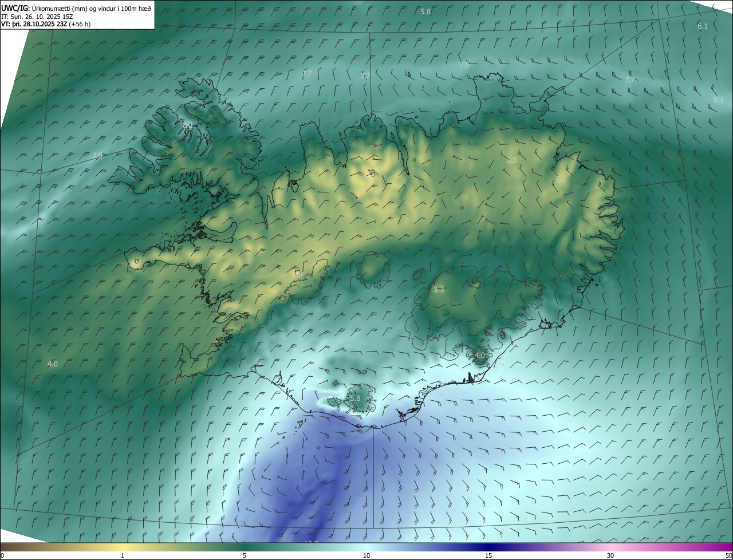Click the 10 tick label on the color scale

tap(366, 555)
